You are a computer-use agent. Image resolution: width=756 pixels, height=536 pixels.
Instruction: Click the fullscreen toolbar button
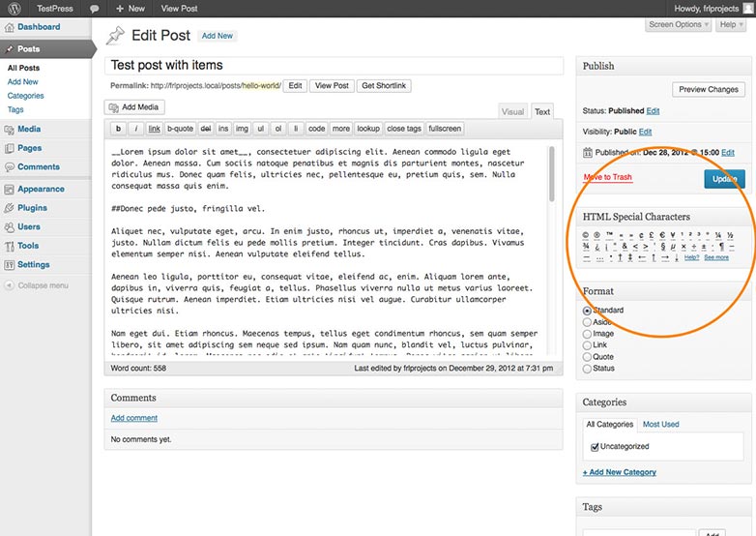click(445, 129)
